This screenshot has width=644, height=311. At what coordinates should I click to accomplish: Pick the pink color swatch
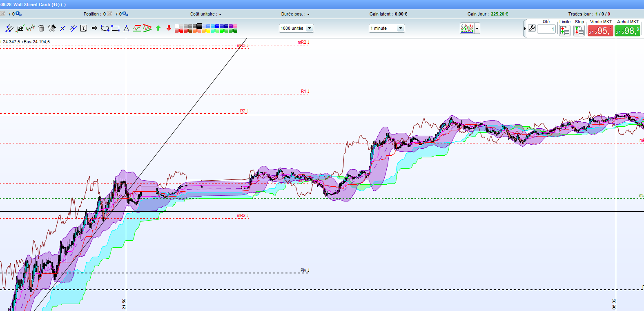(x=235, y=26)
